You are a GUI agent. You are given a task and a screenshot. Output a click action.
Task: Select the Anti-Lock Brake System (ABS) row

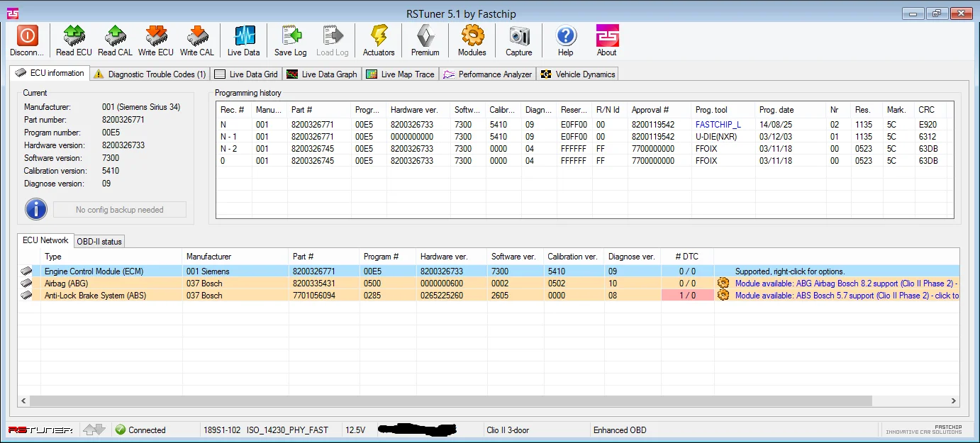pos(489,296)
